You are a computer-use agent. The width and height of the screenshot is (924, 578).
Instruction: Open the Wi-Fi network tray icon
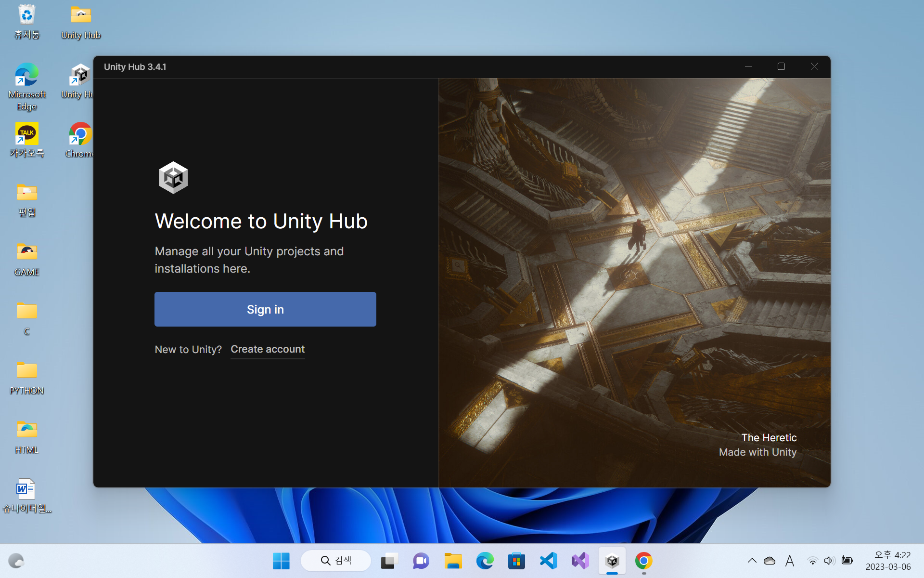(x=812, y=561)
